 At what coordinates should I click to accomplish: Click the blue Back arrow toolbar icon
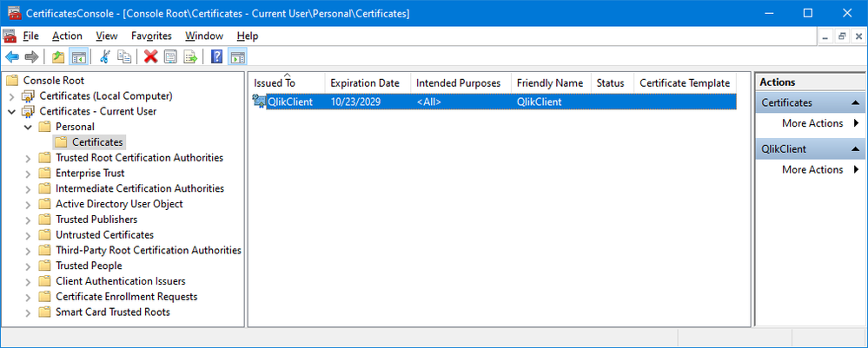pos(12,56)
